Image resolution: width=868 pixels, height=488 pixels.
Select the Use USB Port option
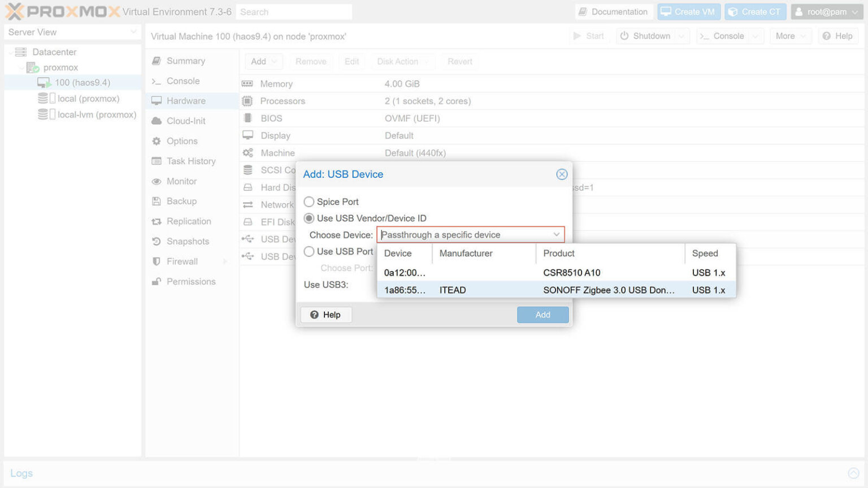309,251
